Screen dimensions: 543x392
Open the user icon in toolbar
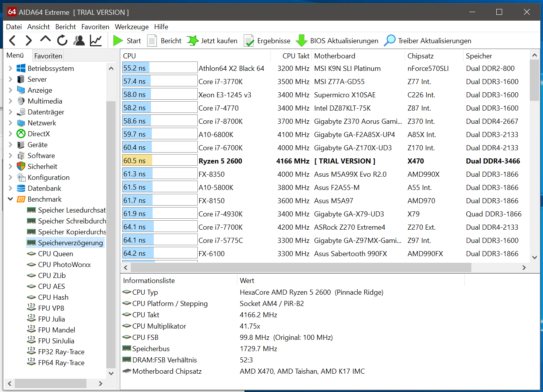click(79, 40)
